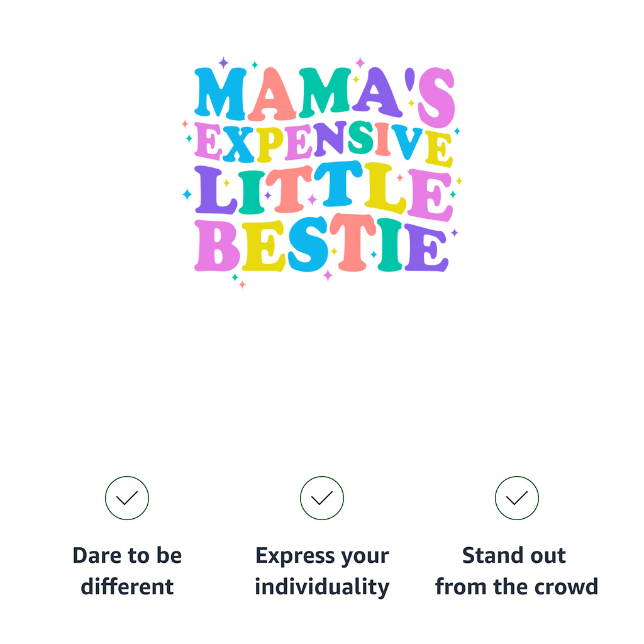Click the checkmark icon above "Dare to be different"
The width and height of the screenshot is (644, 644).
[x=127, y=498]
